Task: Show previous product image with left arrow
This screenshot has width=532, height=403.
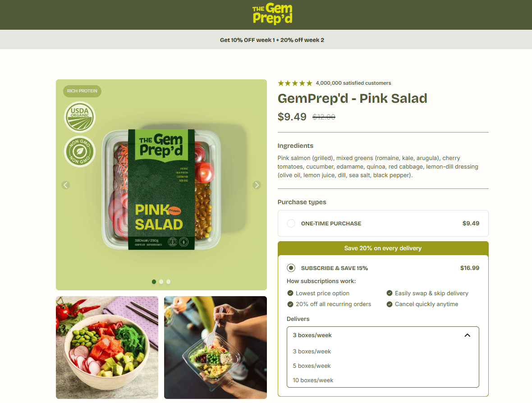Action: 66,185
